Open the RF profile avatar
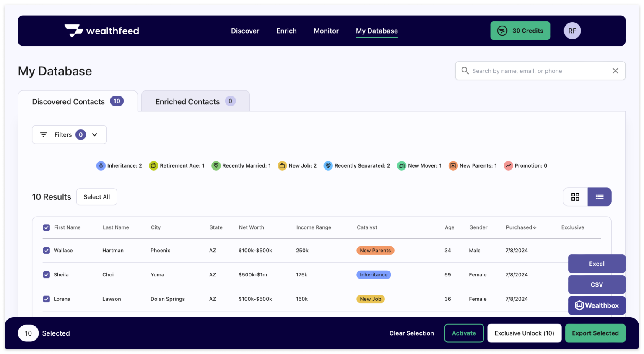The image size is (644, 354). (572, 30)
